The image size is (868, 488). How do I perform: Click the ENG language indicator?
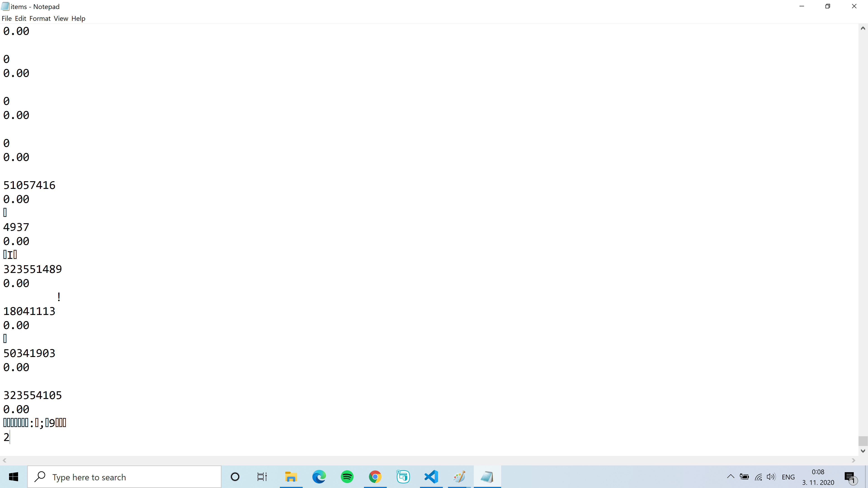[788, 477]
